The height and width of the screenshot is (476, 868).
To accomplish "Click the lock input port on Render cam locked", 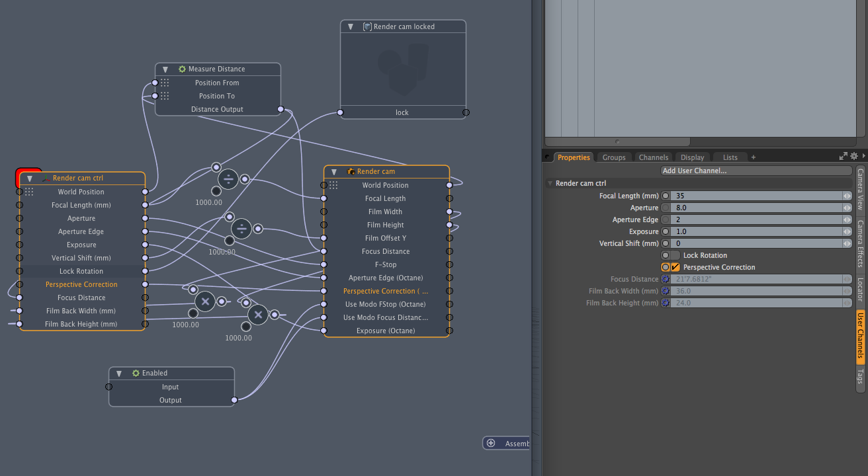I will click(x=340, y=112).
